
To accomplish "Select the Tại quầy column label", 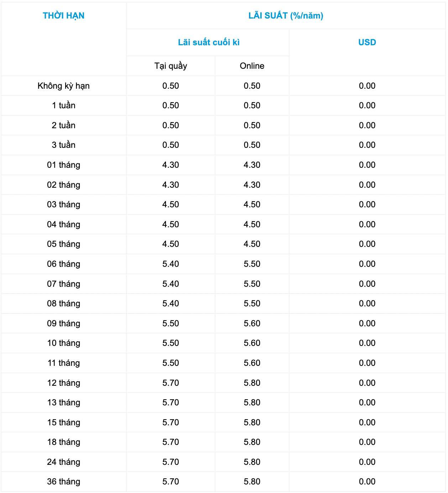I will (171, 66).
